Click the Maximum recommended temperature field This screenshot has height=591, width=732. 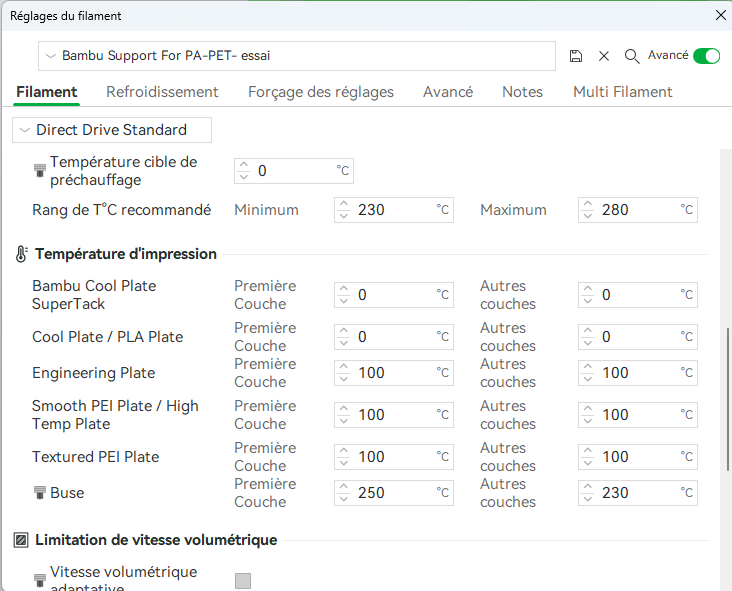[638, 210]
